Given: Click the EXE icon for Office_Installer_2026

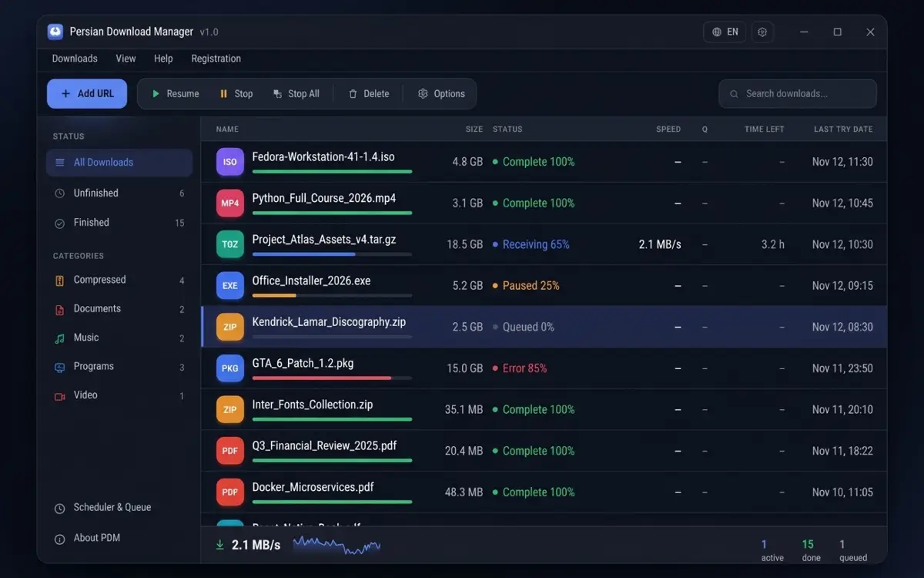Looking at the screenshot, I should pos(230,286).
